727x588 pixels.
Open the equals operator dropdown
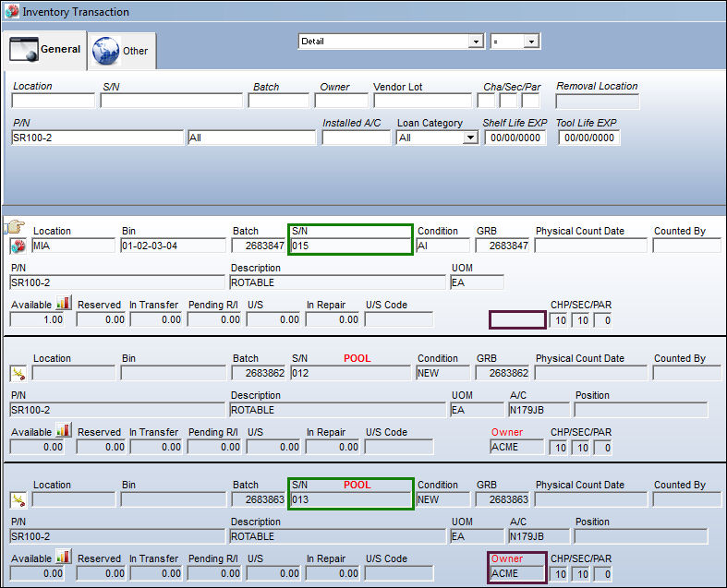tap(531, 42)
